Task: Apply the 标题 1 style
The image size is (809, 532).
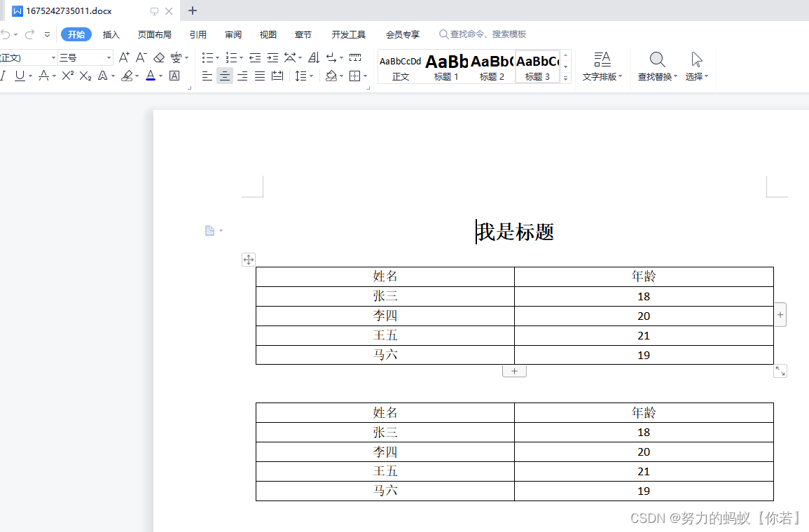Action: tap(446, 67)
